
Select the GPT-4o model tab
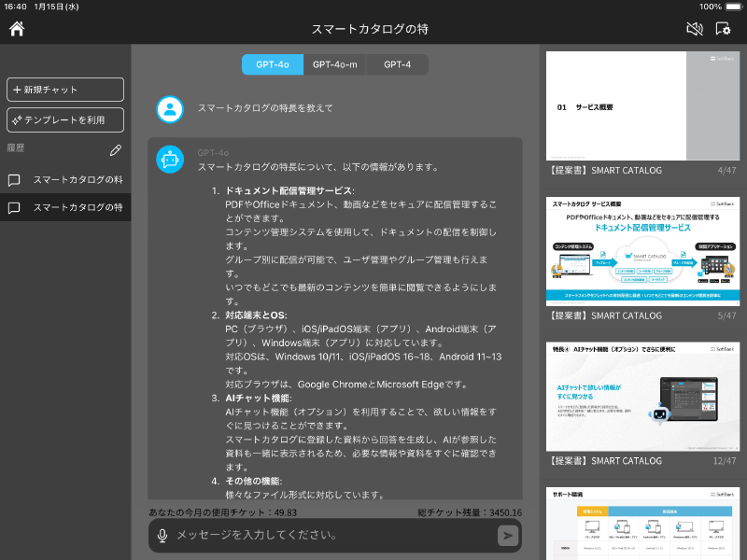(x=273, y=64)
